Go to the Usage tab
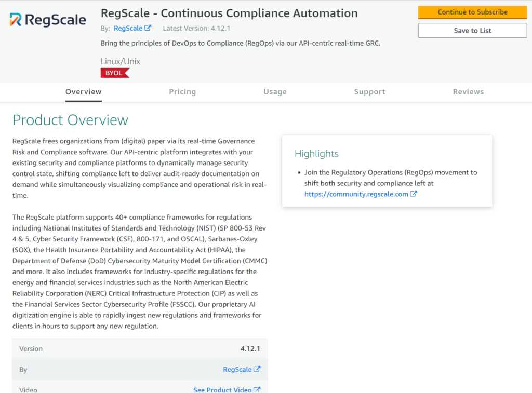532x393 pixels. (275, 92)
